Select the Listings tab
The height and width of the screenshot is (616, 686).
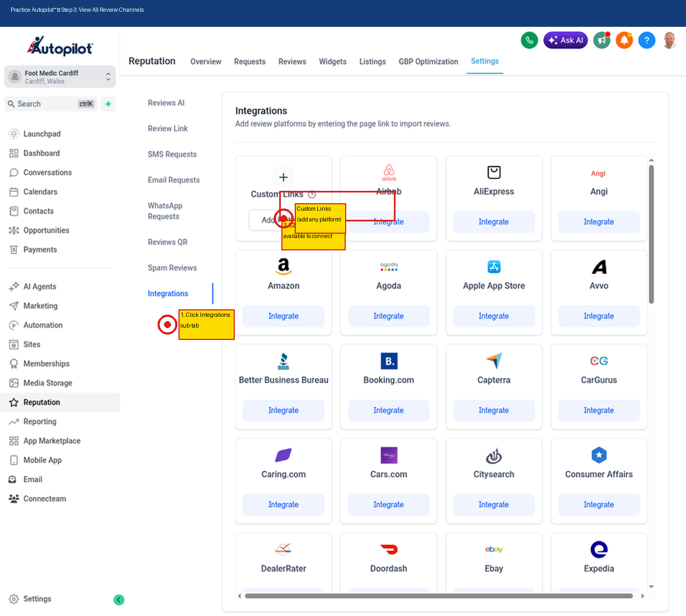372,62
